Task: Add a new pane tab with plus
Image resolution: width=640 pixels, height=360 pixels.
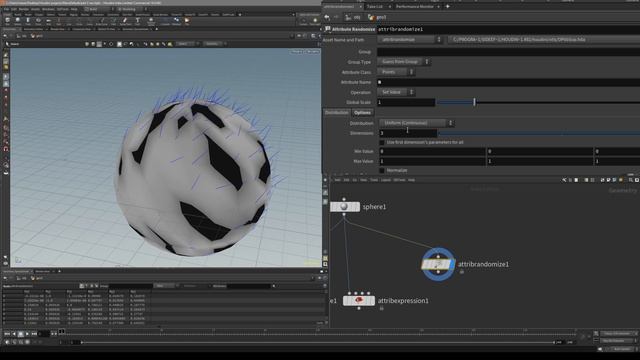Action: click(x=448, y=7)
